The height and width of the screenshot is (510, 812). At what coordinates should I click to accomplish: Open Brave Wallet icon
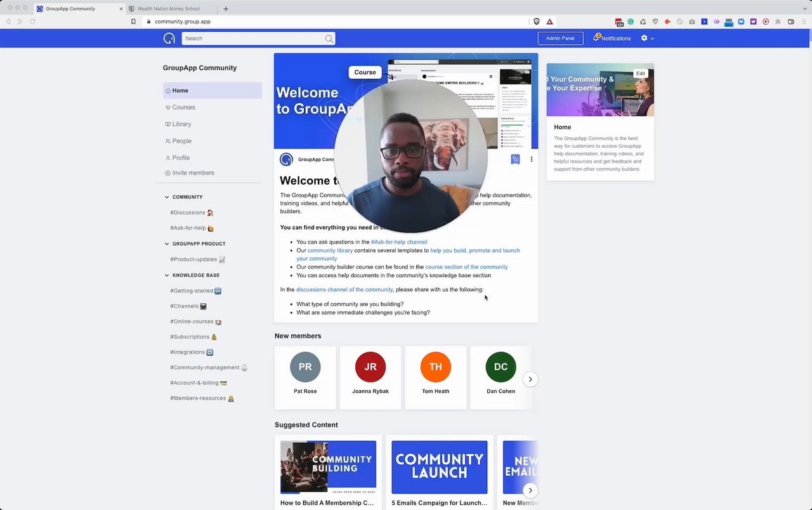(791, 22)
